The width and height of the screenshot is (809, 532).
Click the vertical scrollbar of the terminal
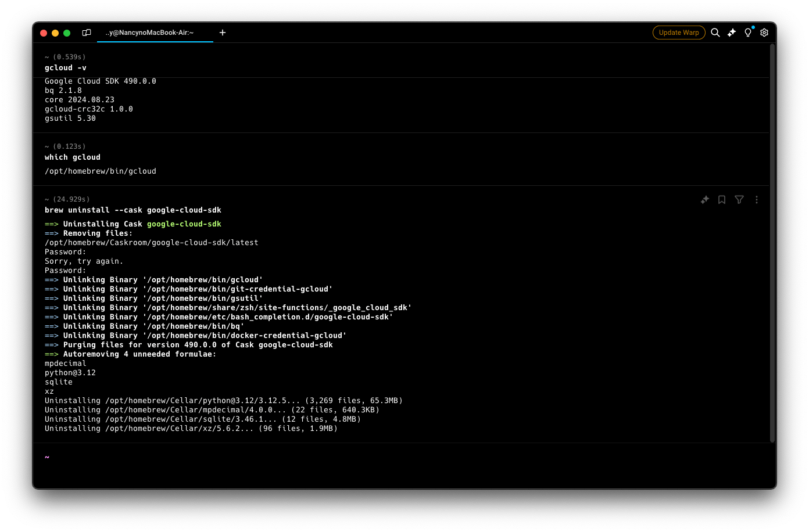772,243
